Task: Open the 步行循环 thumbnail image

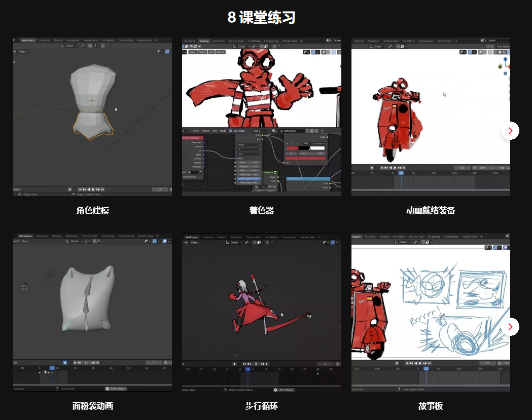Action: click(x=262, y=312)
